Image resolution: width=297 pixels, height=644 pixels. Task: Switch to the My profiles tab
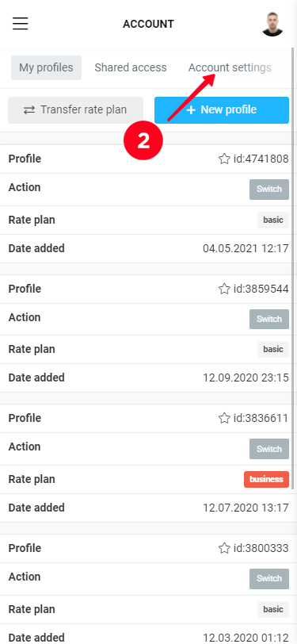coord(46,67)
